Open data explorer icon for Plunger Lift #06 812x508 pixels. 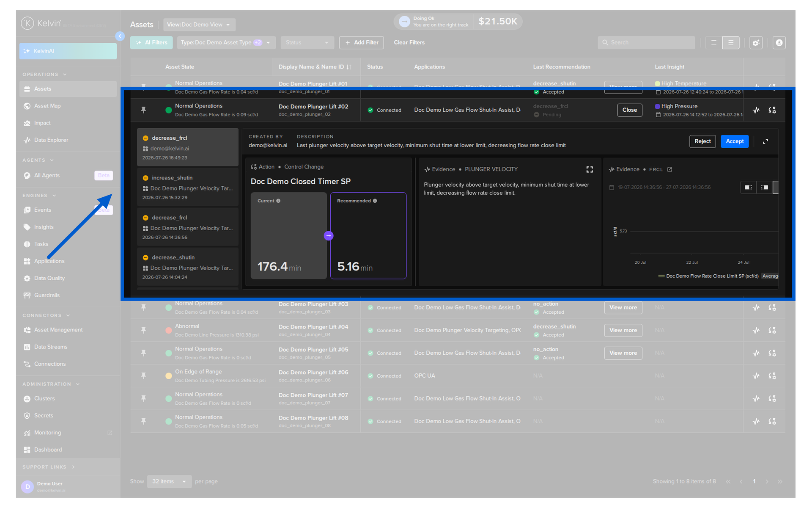pyautogui.click(x=756, y=376)
